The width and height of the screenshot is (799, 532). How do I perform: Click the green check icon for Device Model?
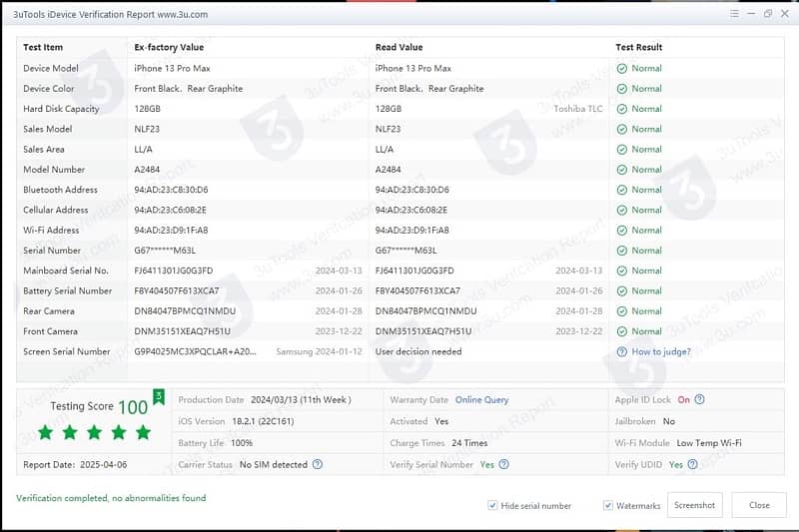point(622,69)
